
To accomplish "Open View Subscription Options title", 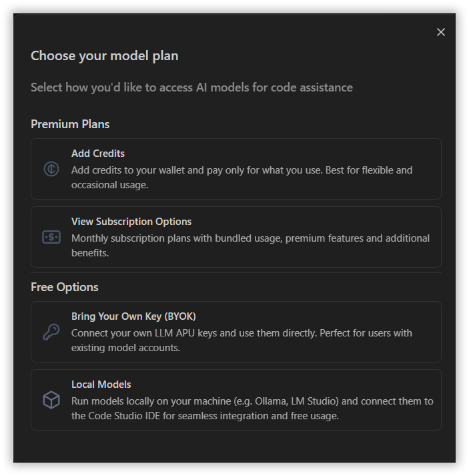I will (x=131, y=222).
